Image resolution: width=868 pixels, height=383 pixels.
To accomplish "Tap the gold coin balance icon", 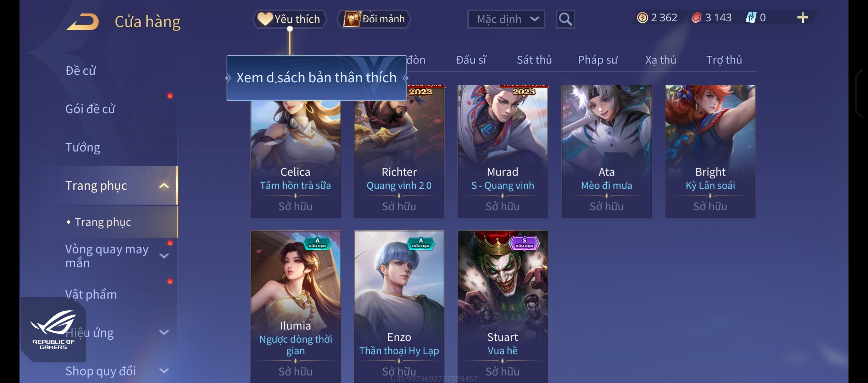I will [x=642, y=17].
